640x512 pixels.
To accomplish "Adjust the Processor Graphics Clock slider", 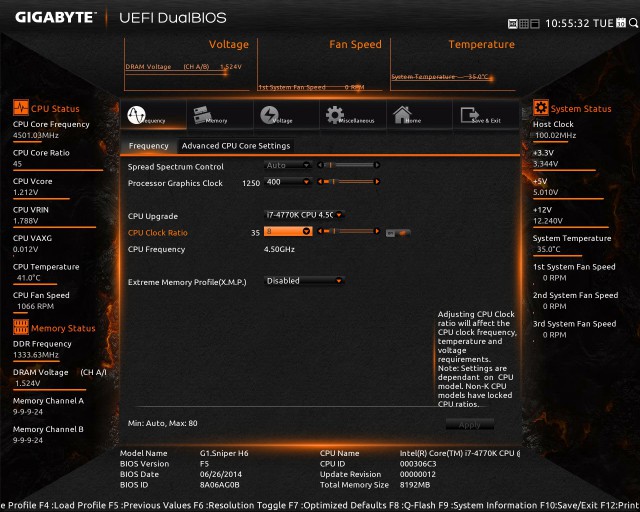I will tap(349, 182).
